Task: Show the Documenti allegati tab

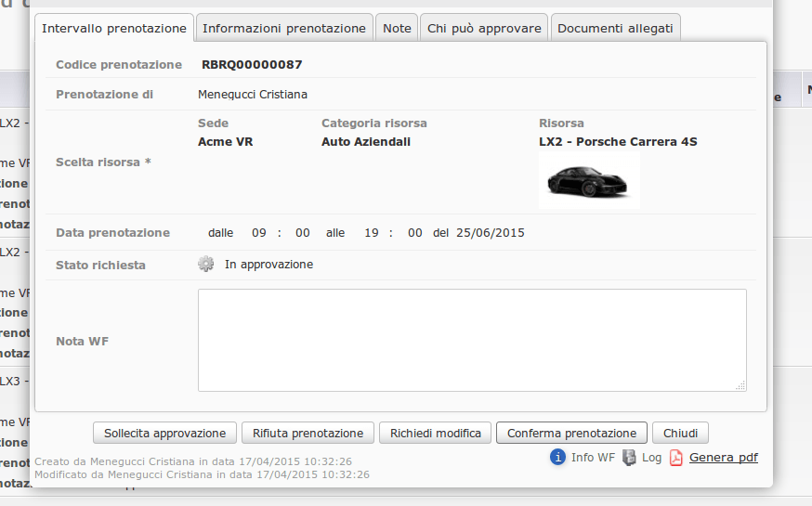Action: pyautogui.click(x=615, y=29)
